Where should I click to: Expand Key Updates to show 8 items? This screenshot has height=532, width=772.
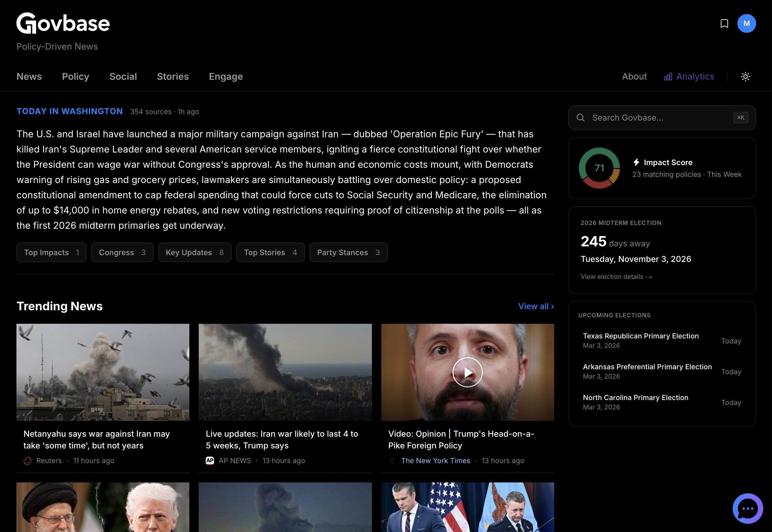[x=195, y=252]
